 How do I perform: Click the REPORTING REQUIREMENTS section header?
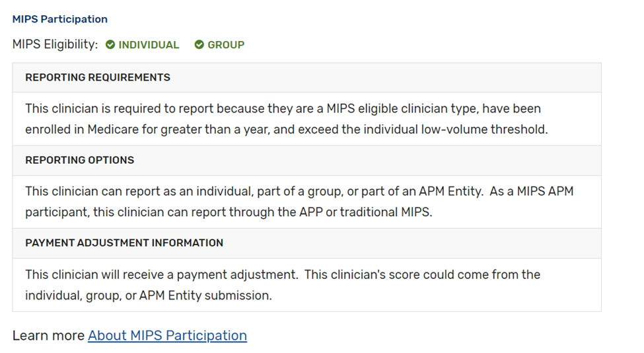(306, 77)
